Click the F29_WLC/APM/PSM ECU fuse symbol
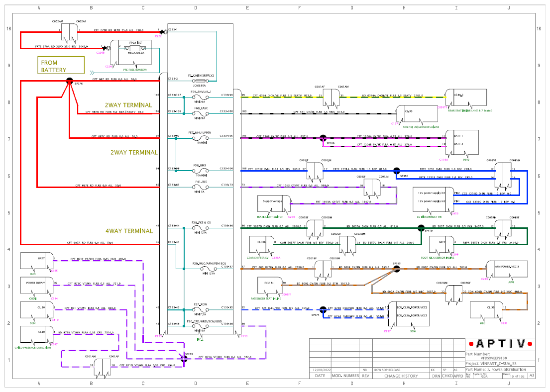The height and width of the screenshot is (392, 550). pyautogui.click(x=209, y=269)
